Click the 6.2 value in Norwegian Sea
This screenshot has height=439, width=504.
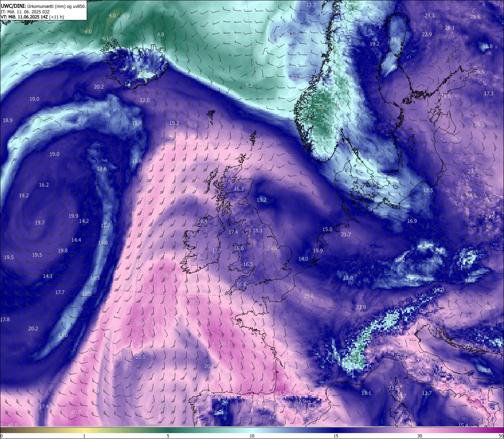(249, 85)
